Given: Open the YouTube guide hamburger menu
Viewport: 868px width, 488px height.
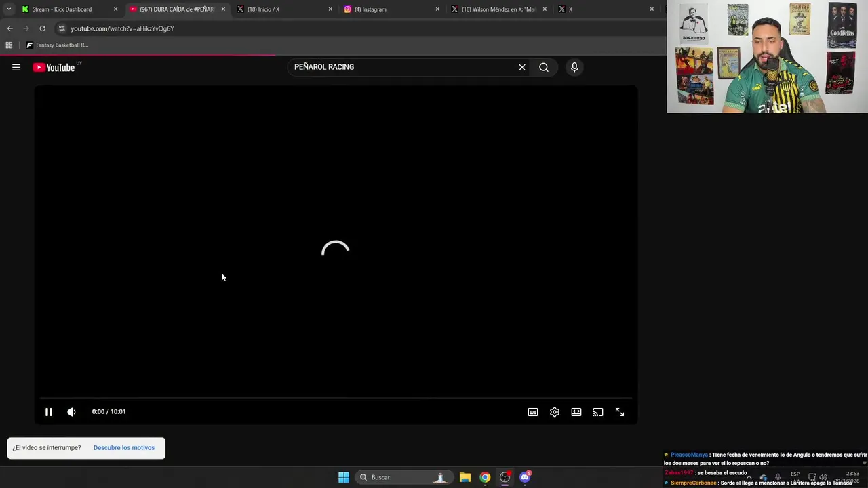Looking at the screenshot, I should [16, 67].
